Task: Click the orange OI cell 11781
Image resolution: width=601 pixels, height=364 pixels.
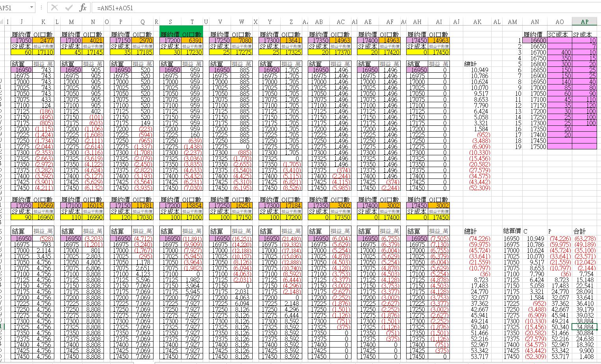Action: tap(143, 206)
